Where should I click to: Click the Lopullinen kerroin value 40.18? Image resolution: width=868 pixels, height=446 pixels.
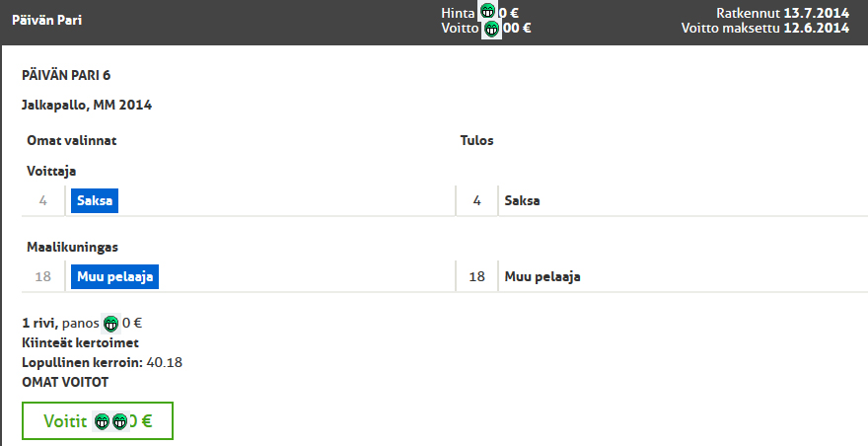tap(165, 362)
